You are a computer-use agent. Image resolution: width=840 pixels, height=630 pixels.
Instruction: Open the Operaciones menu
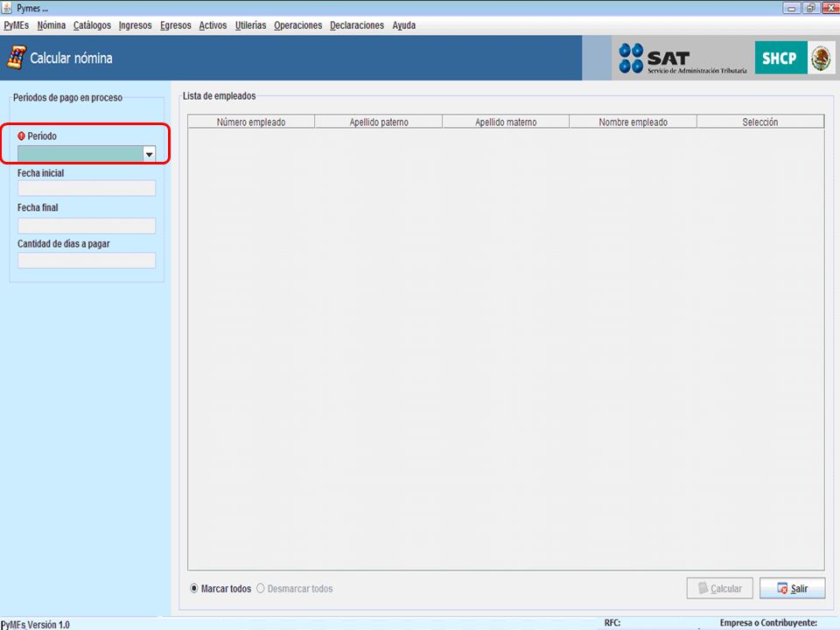point(297,25)
